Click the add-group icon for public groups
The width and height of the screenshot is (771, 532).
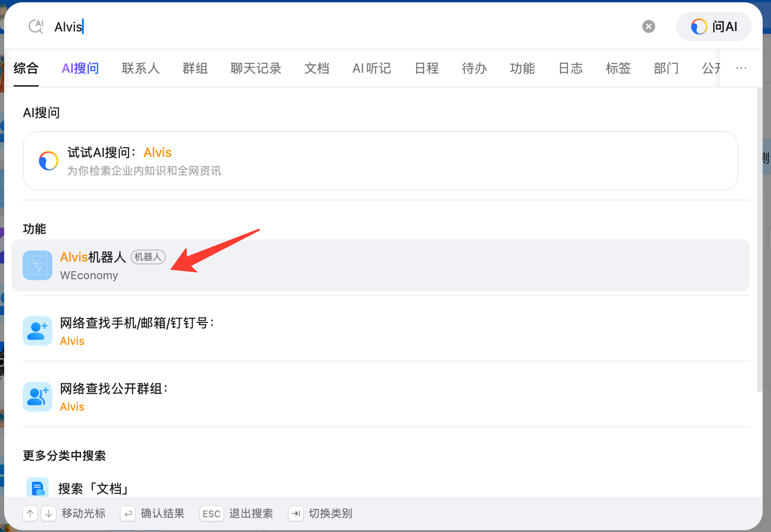38,397
